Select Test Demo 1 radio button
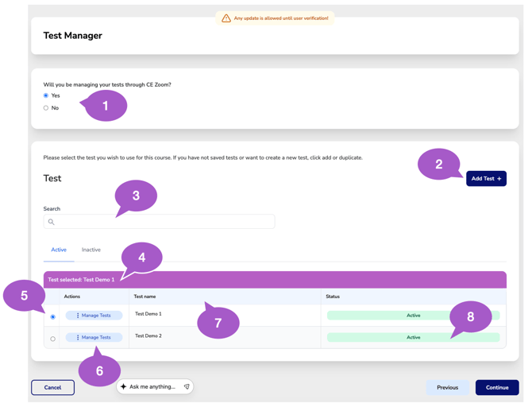Viewport: 532px width, 411px height. (52, 317)
